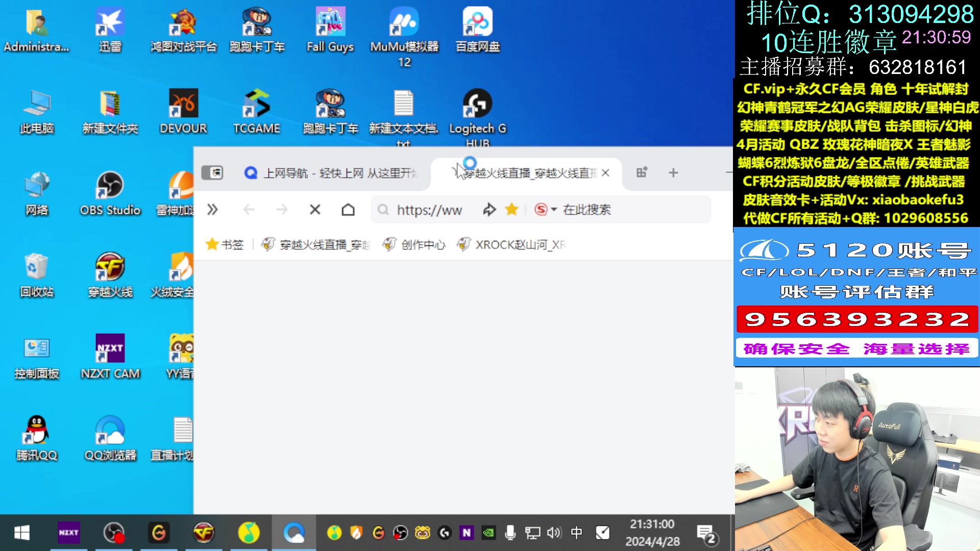Open OBS from taskbar
The height and width of the screenshot is (551, 980).
pos(114,533)
